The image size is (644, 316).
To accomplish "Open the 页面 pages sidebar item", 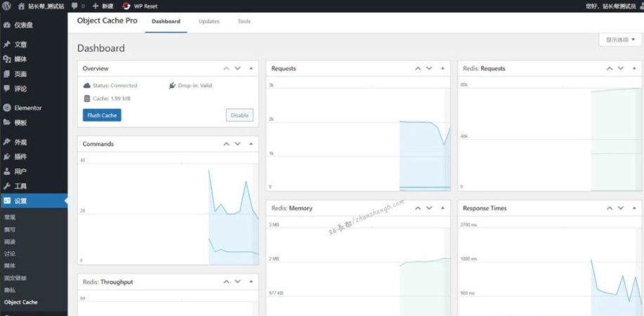I will click(34, 74).
